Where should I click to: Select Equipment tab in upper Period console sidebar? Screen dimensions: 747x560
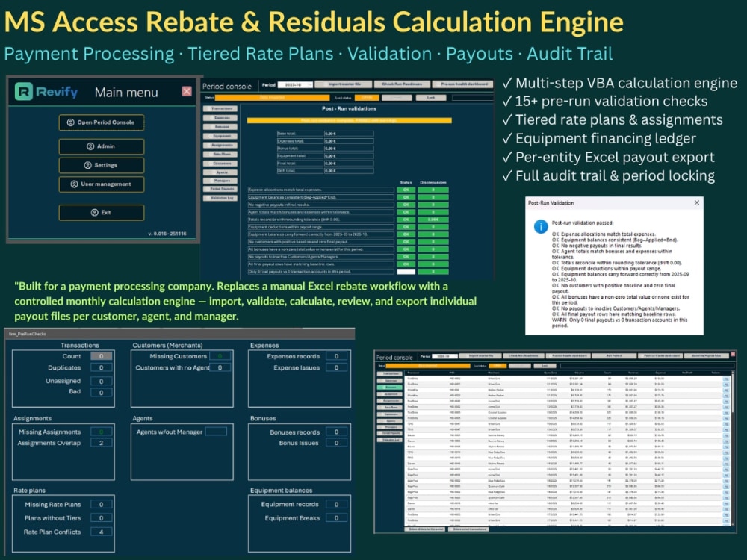[x=220, y=136]
